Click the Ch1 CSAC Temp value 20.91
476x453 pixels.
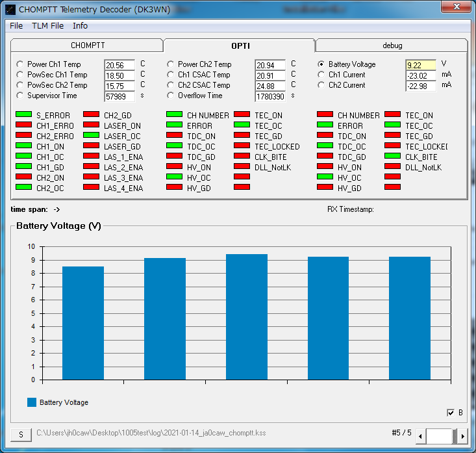click(x=270, y=75)
